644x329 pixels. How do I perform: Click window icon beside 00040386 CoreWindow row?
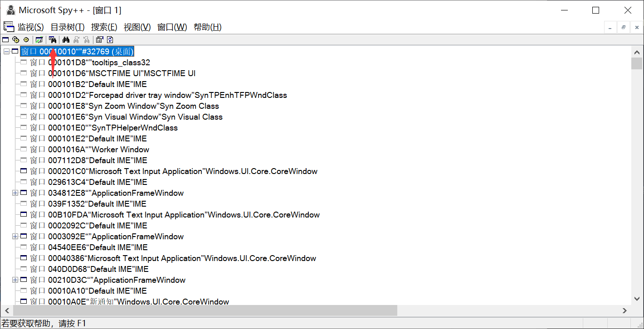[24, 258]
